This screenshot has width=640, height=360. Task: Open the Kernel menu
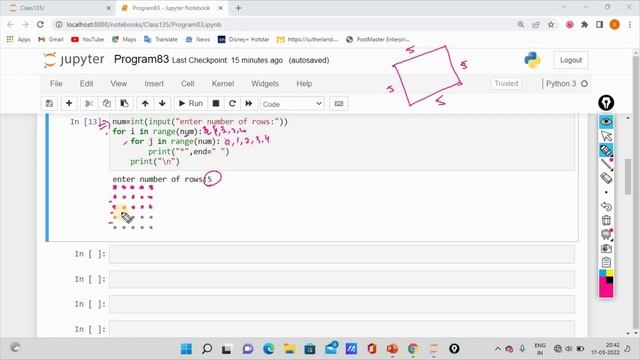(x=222, y=84)
